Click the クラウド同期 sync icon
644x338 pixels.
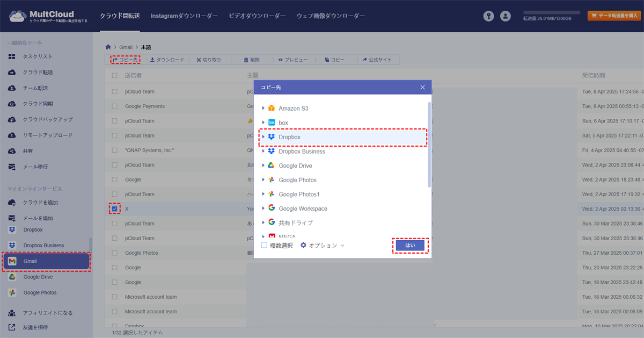click(12, 104)
